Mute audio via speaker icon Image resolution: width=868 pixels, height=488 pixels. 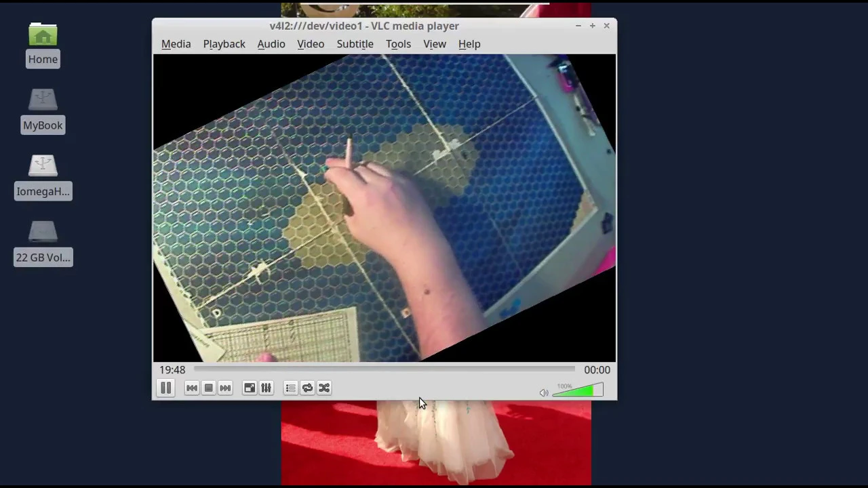pos(544,392)
